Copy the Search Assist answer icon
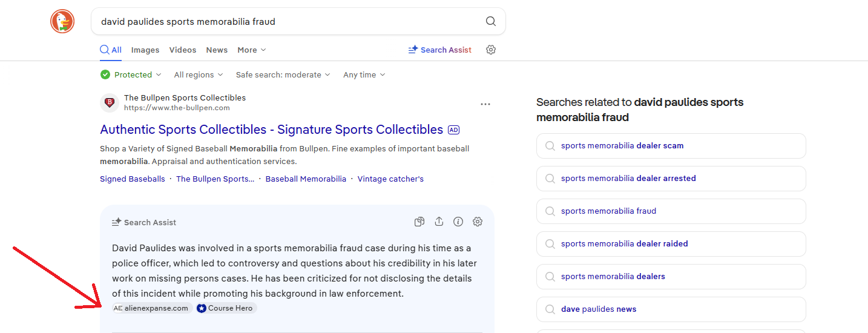Viewport: 868px width, 333px height. 419,222
